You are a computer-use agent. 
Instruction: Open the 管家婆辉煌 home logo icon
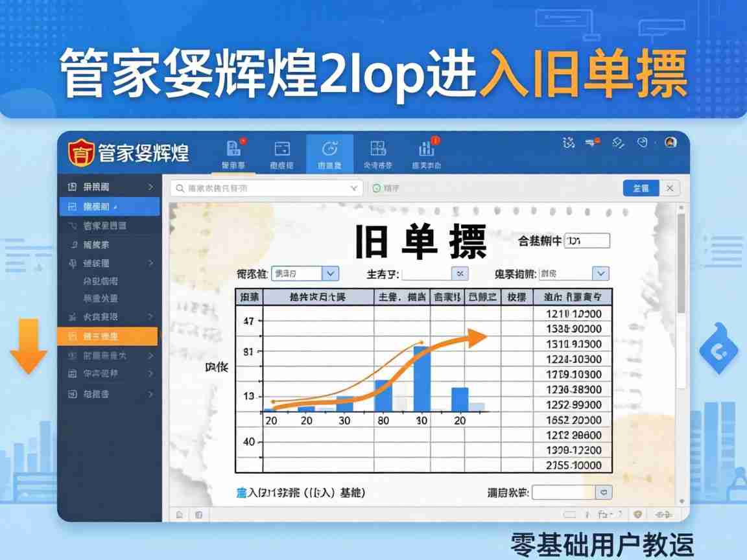pyautogui.click(x=83, y=151)
